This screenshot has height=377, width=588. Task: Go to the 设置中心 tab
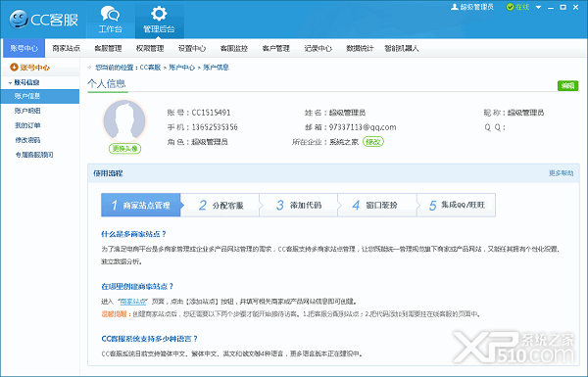[x=192, y=48]
